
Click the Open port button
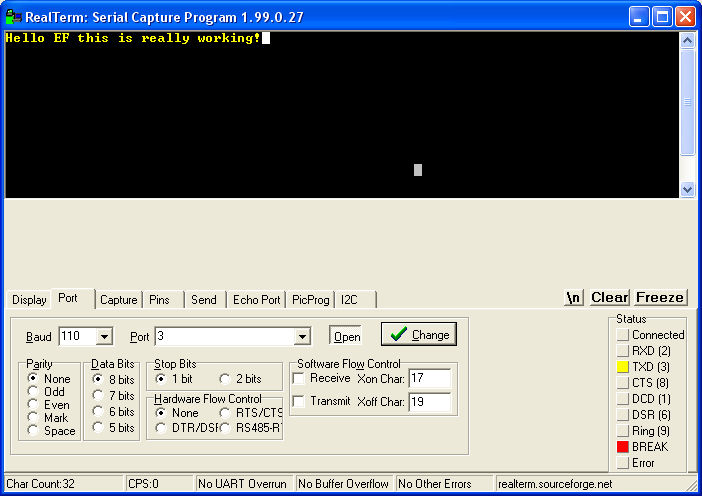pos(347,336)
